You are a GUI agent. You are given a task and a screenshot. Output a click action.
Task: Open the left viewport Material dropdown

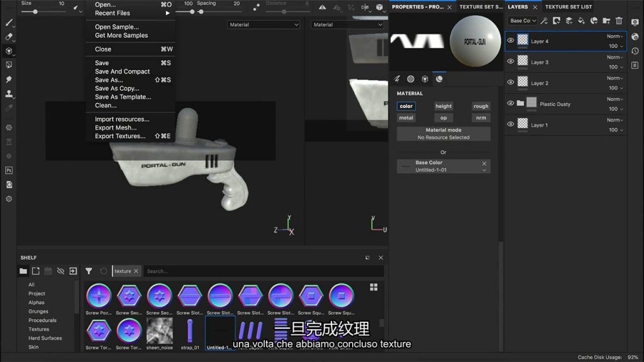tap(264, 25)
